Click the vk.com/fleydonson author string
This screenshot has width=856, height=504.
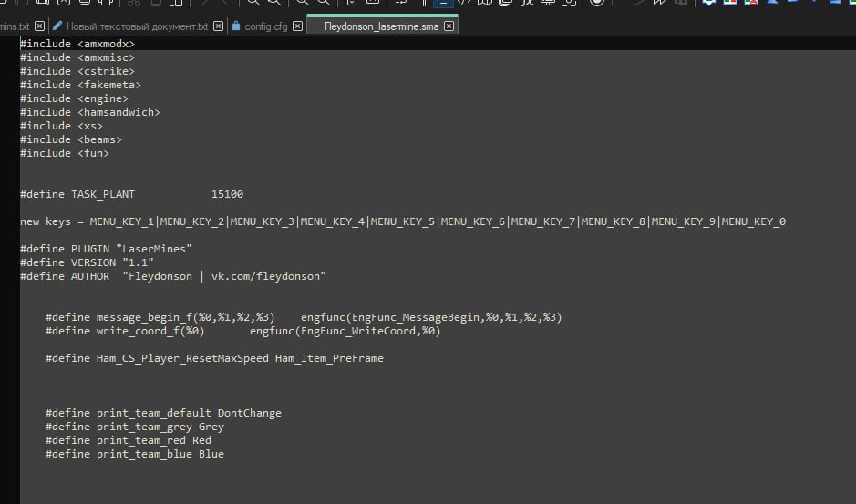[x=265, y=276]
